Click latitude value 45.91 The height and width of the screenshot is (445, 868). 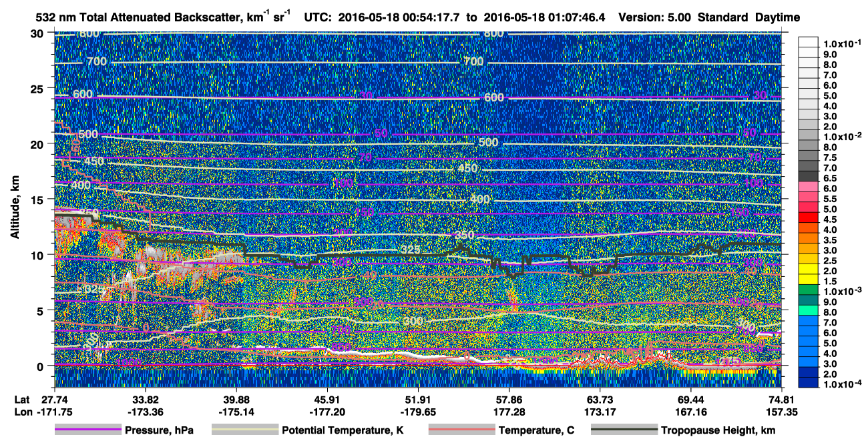(x=327, y=400)
